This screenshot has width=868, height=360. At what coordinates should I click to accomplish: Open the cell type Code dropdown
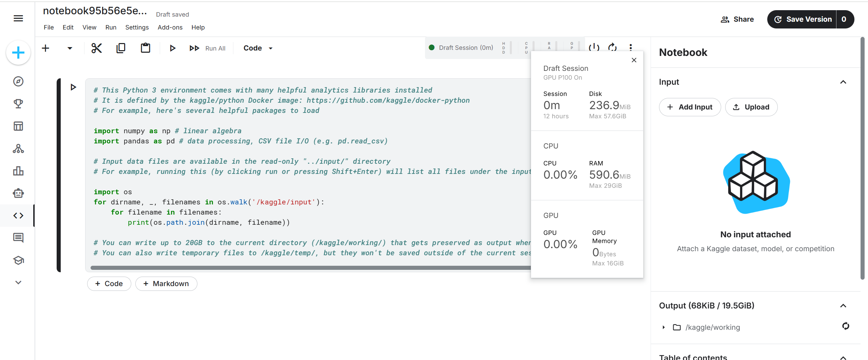coord(258,48)
